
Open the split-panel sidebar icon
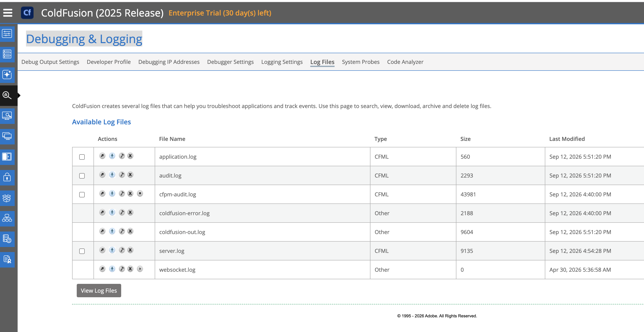[x=7, y=157]
